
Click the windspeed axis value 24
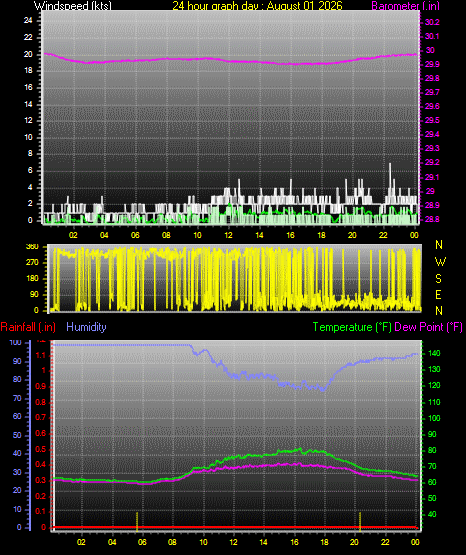(x=28, y=21)
